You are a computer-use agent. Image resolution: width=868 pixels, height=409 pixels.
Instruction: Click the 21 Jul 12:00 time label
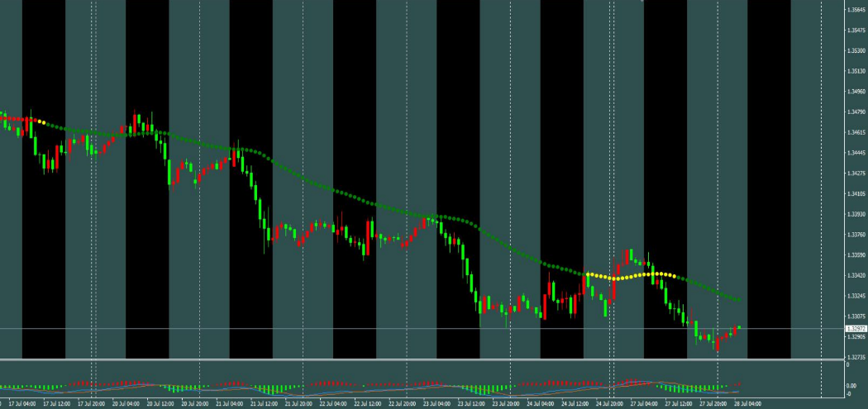point(264,404)
